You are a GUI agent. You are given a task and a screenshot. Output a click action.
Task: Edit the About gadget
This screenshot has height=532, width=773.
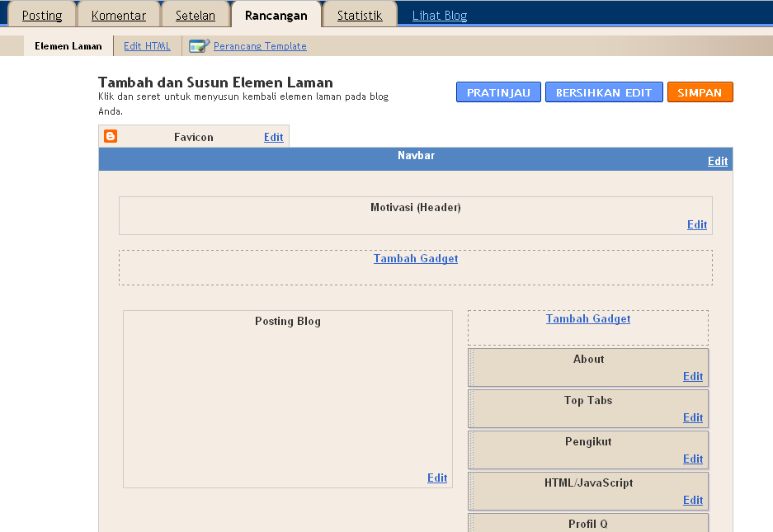[693, 376]
